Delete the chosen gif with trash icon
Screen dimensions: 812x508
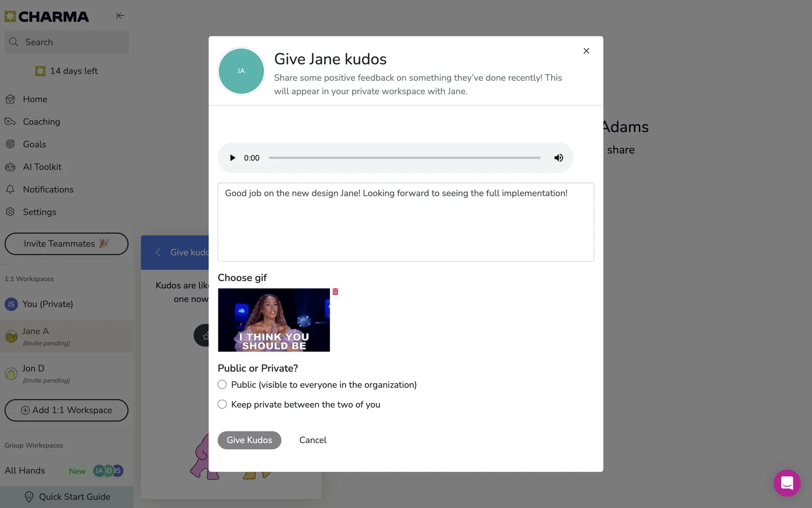[x=335, y=292]
